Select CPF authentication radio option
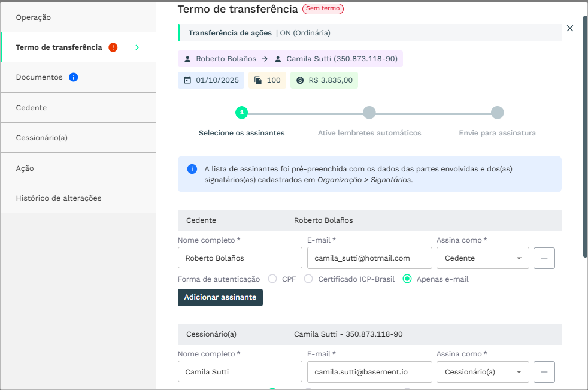The width and height of the screenshot is (588, 390). (x=272, y=279)
